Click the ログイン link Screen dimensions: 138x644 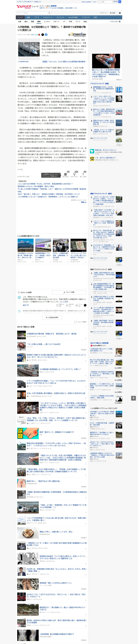click(x=42, y=8)
